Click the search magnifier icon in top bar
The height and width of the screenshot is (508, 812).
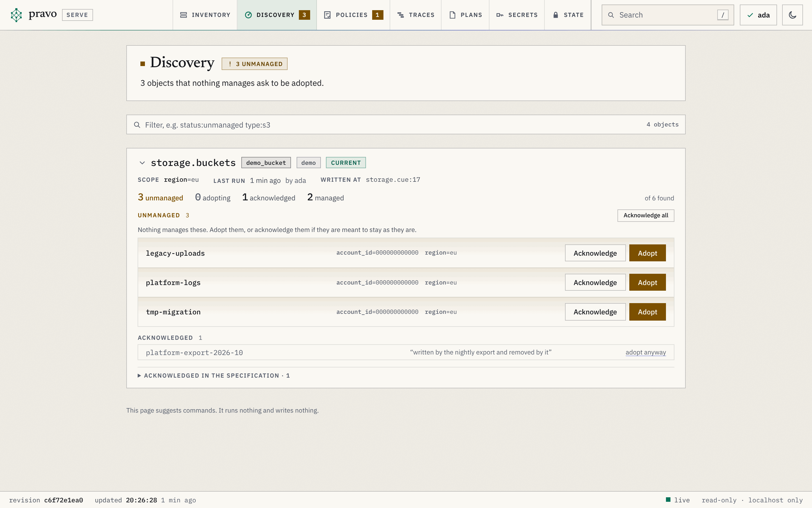(611, 15)
